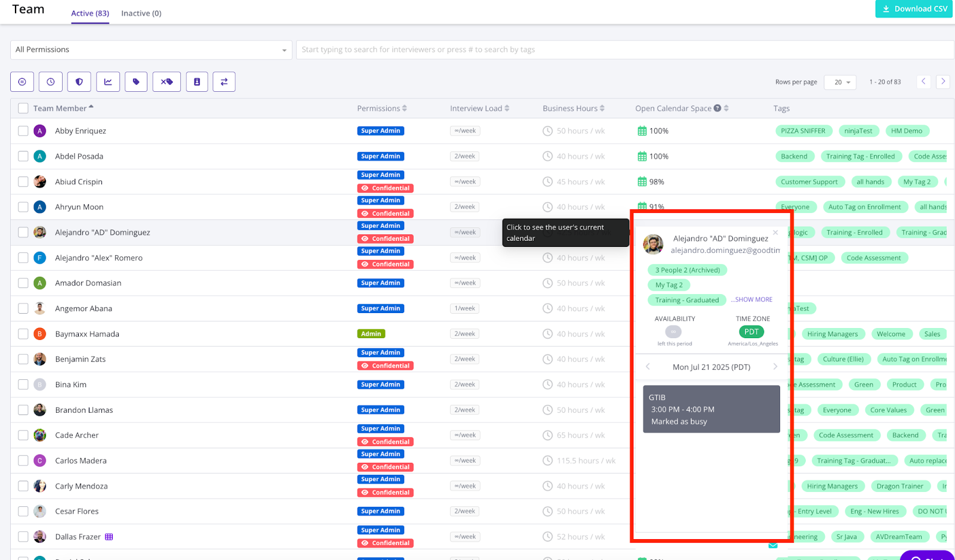955x560 pixels.
Task: Open the All Permissions dropdown
Action: point(151,50)
